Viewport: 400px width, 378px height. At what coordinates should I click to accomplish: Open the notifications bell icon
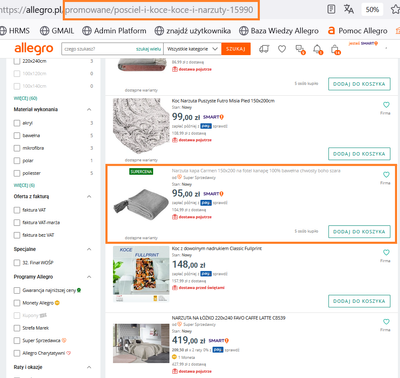point(317,49)
